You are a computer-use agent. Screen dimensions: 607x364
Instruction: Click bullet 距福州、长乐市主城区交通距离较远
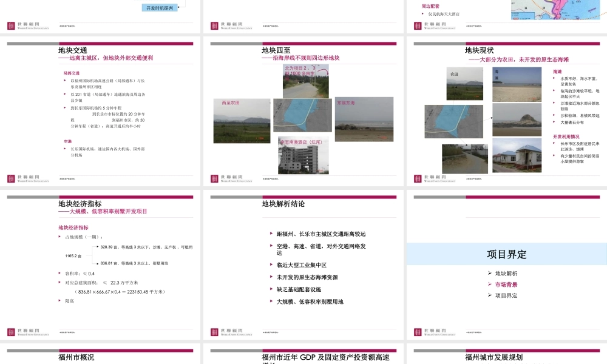321,234
